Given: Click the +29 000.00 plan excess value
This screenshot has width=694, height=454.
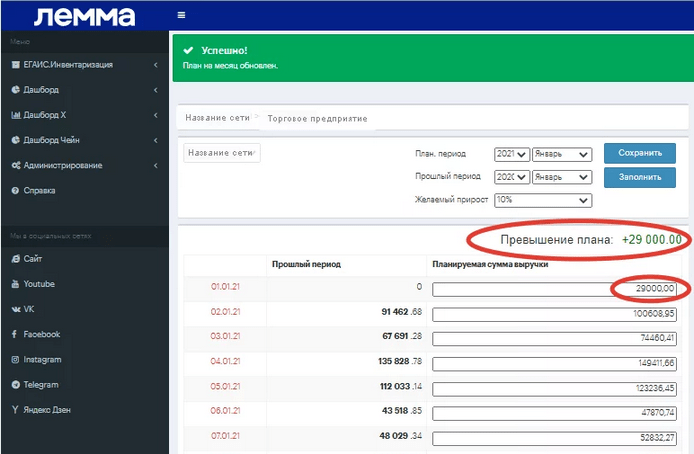Looking at the screenshot, I should pyautogui.click(x=652, y=240).
